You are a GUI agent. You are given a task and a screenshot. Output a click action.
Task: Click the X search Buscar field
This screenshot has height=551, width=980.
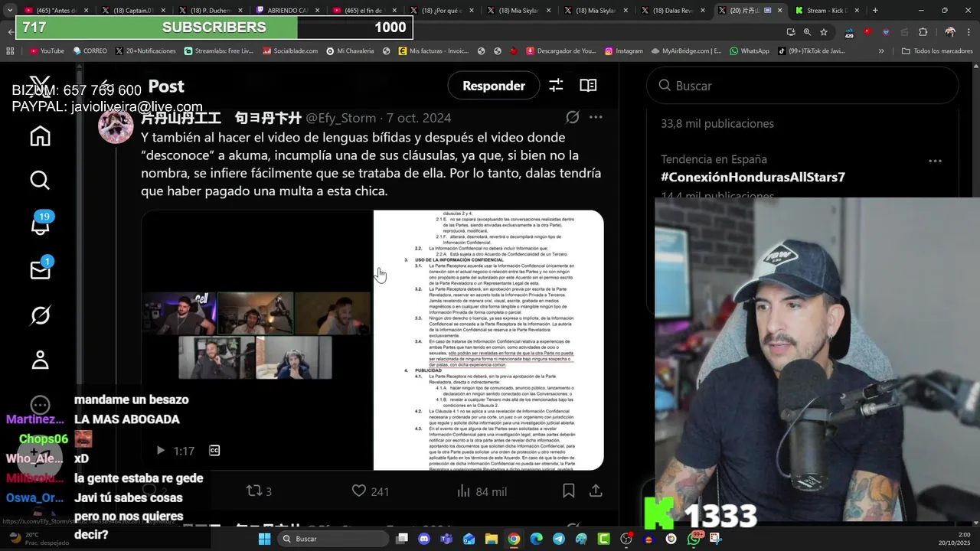(x=802, y=86)
